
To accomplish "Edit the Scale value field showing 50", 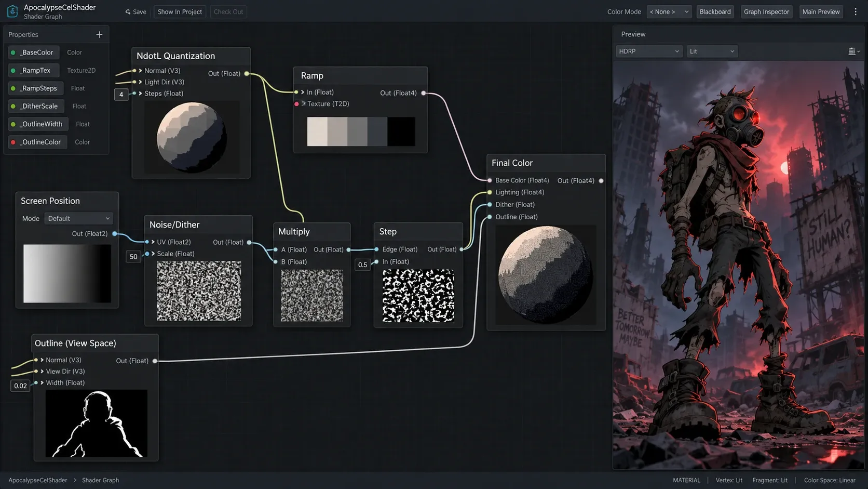I will coord(133,257).
